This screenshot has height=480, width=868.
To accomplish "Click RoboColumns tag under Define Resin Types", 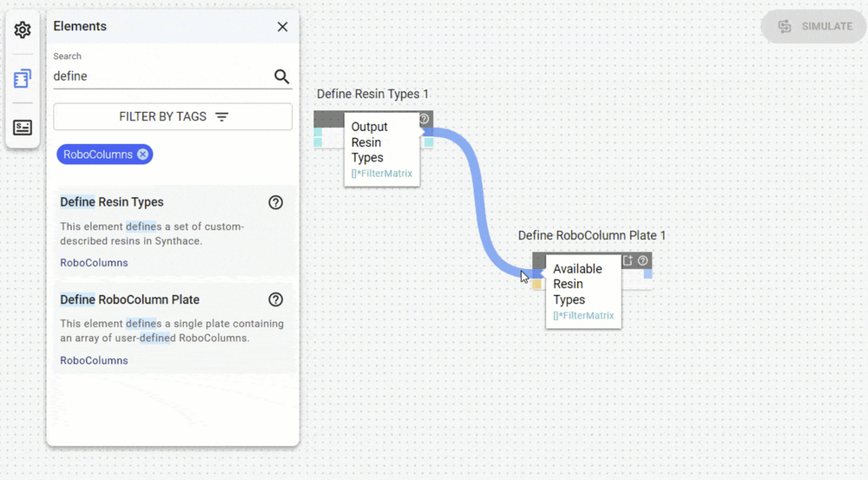I will click(94, 263).
